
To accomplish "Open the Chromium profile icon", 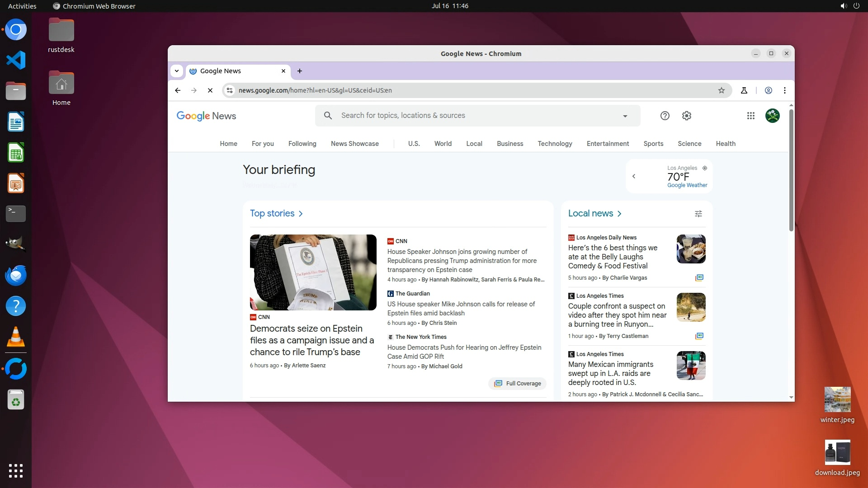I will pyautogui.click(x=768, y=90).
